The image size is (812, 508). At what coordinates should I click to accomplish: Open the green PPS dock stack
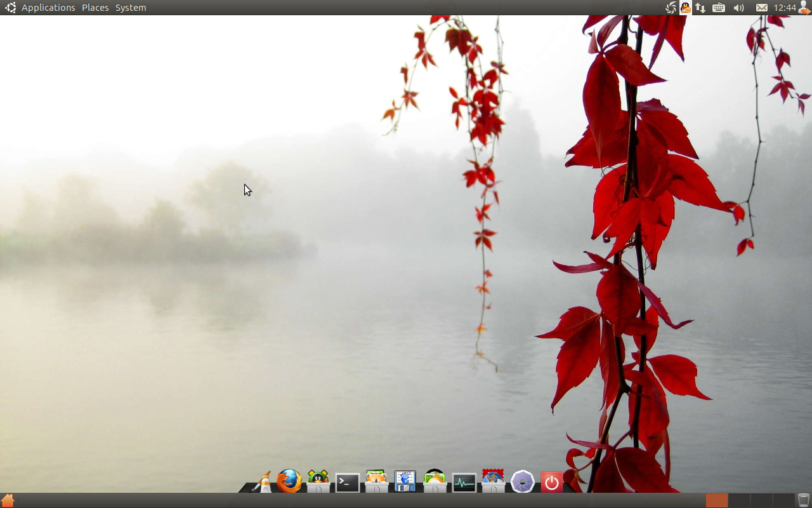click(435, 481)
